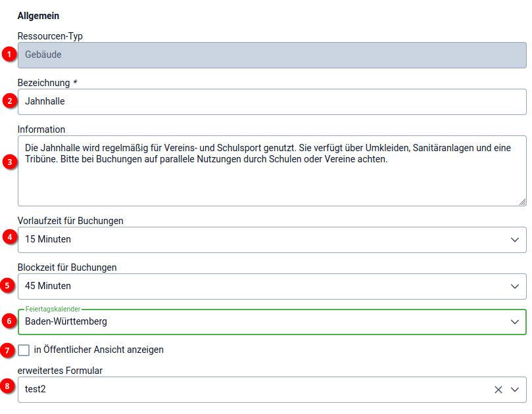Clear test2 selection with the X icon
Image resolution: width=532 pixels, height=414 pixels.
[498, 390]
